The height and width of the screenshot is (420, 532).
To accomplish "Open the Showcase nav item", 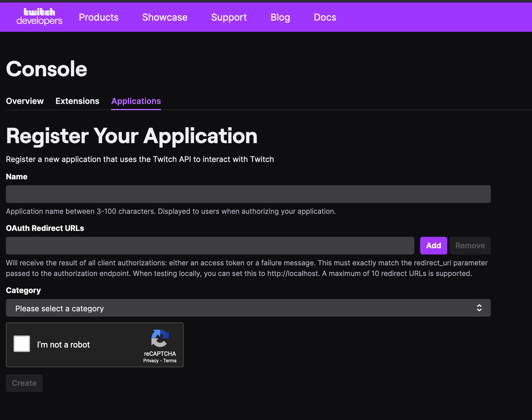I will point(165,17).
